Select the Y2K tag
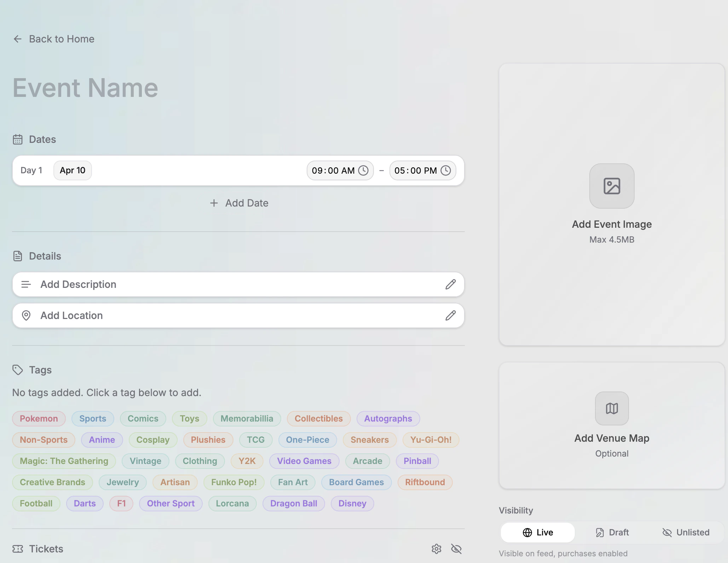This screenshot has width=728, height=563. coord(247,461)
